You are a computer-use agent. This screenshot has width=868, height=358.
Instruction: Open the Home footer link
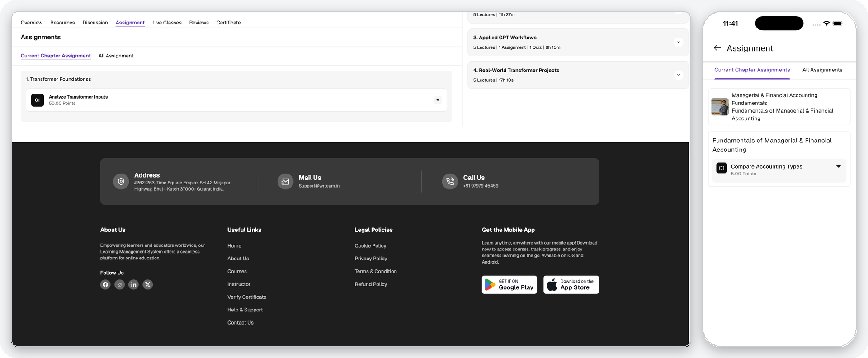(x=234, y=246)
